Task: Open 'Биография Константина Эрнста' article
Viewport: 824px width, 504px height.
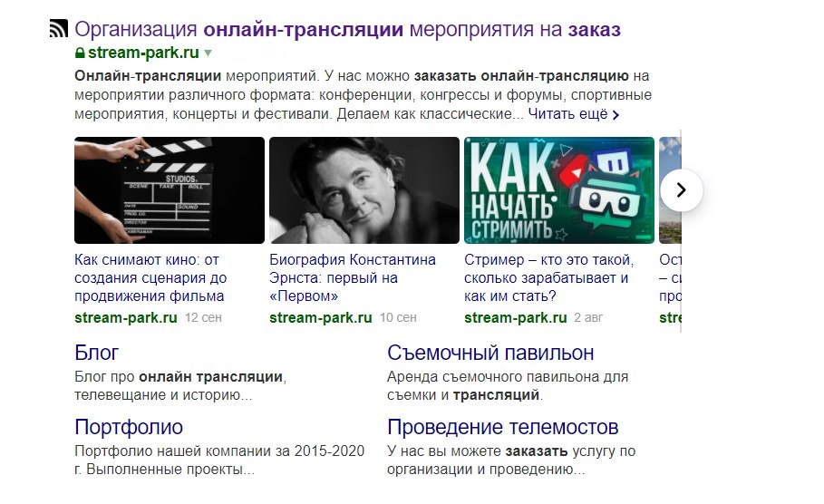Action: 353,278
